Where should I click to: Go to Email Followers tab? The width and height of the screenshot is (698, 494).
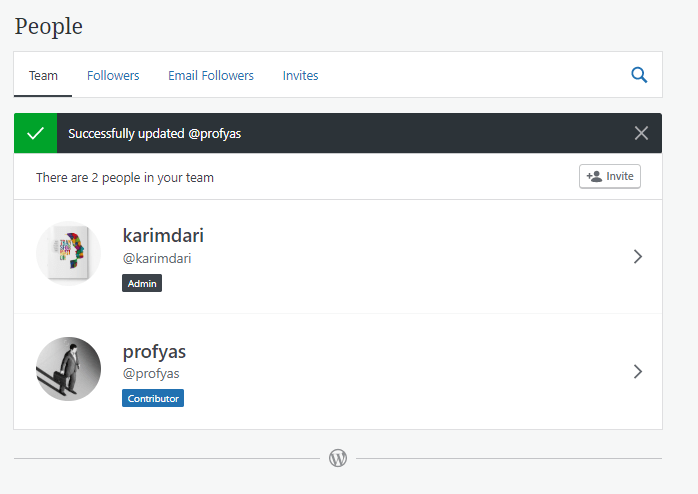211,75
